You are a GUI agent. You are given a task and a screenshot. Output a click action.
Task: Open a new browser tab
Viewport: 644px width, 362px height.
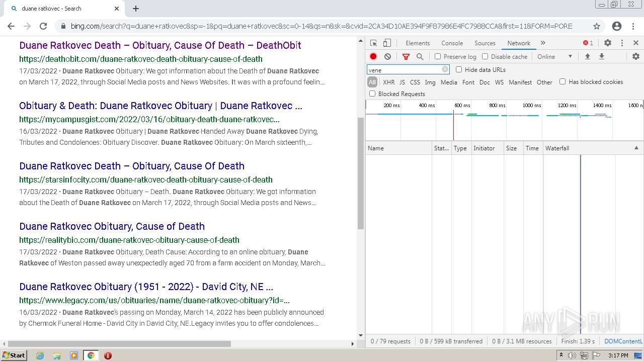click(136, 9)
